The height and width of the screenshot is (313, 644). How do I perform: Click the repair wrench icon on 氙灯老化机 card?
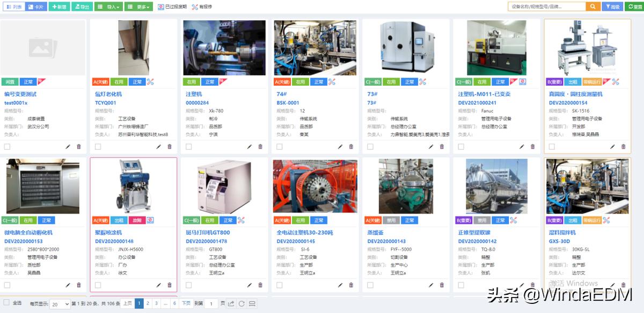point(151,82)
